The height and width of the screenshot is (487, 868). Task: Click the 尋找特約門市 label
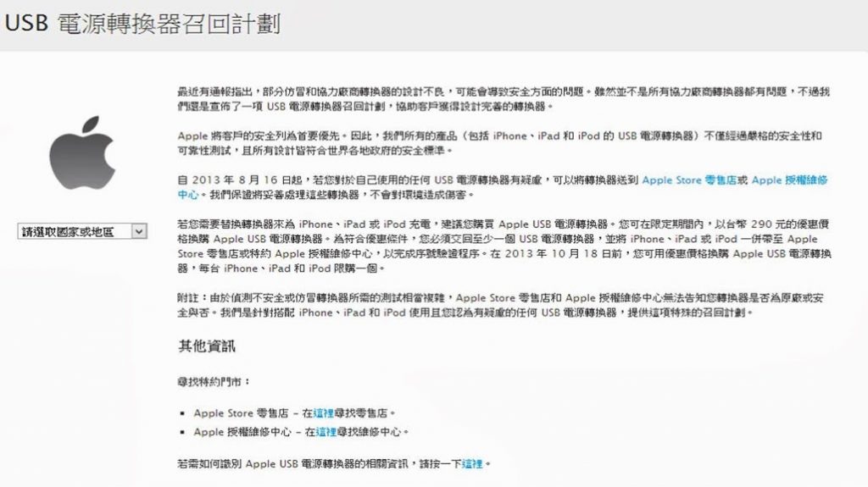(x=214, y=382)
